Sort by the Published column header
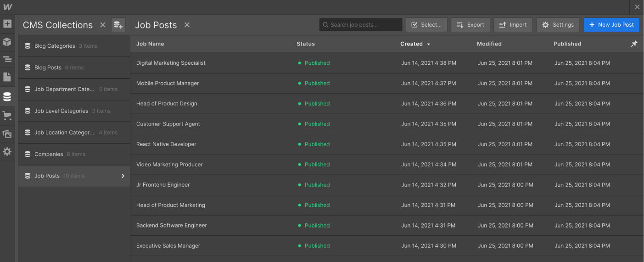The height and width of the screenshot is (262, 644). [567, 44]
